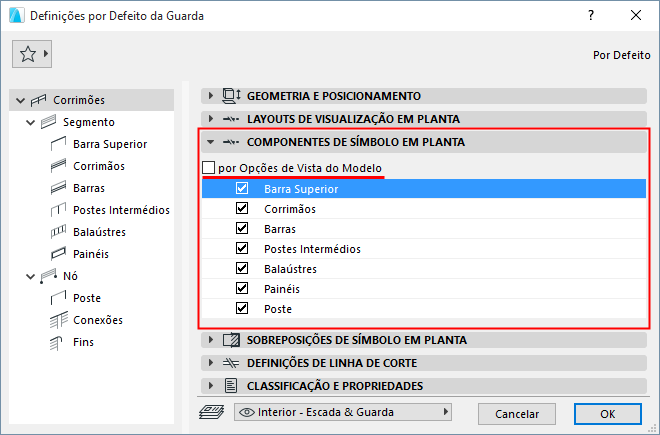
Task: Click the Fins icon in tree
Action: pyautogui.click(x=57, y=342)
